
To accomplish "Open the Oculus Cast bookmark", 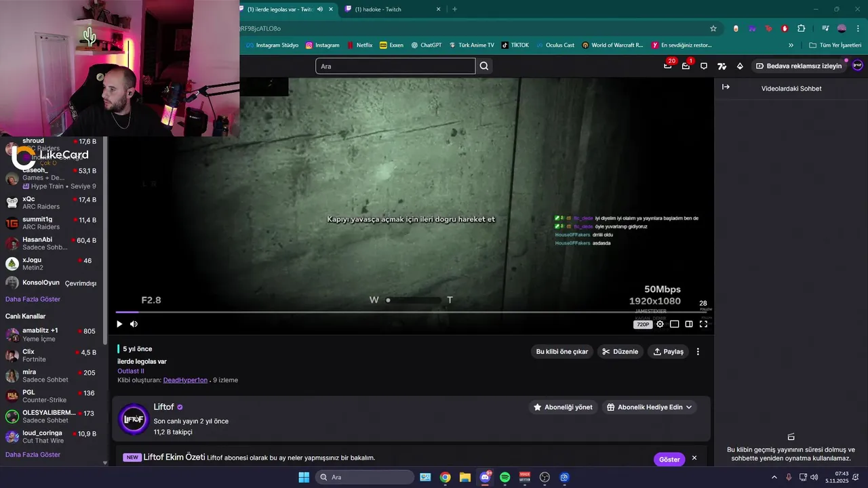I will click(x=555, y=45).
